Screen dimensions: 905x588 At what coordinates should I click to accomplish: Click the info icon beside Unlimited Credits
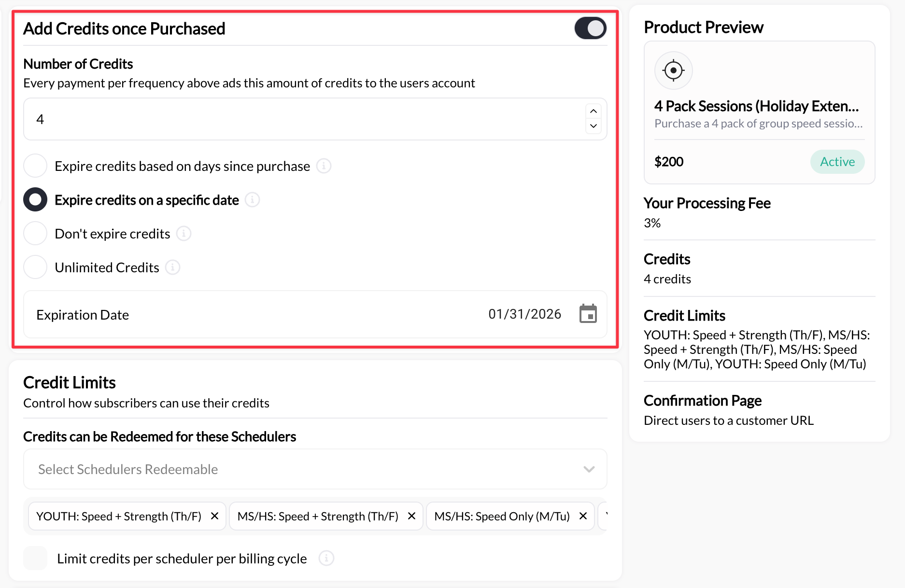(x=172, y=267)
